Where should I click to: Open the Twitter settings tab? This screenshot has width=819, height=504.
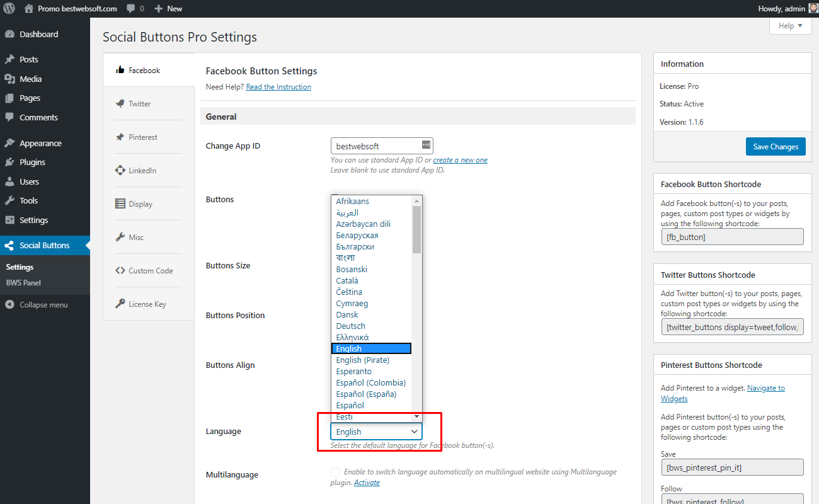pyautogui.click(x=149, y=104)
